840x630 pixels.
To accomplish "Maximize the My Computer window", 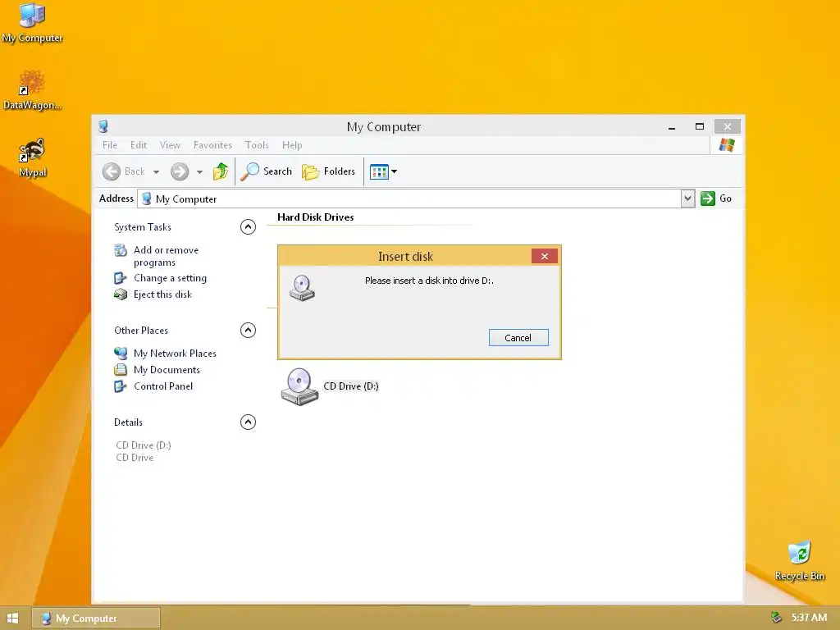I will (x=699, y=127).
